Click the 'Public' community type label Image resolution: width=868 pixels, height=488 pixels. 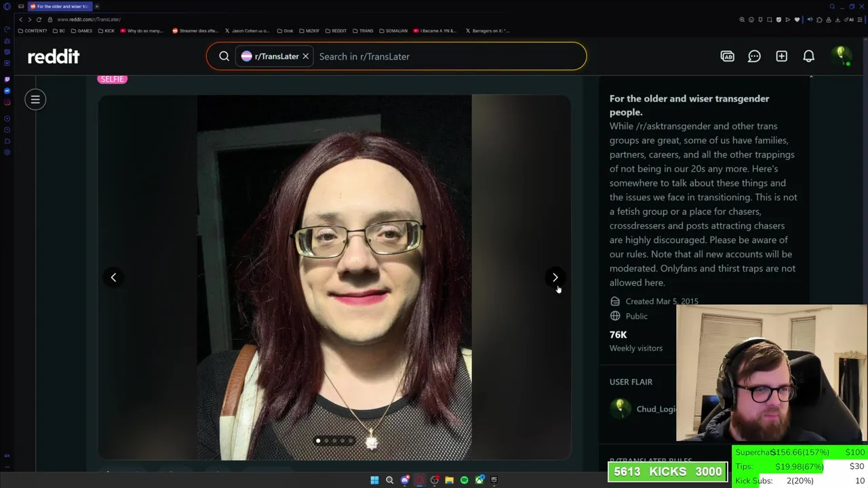[x=636, y=316]
